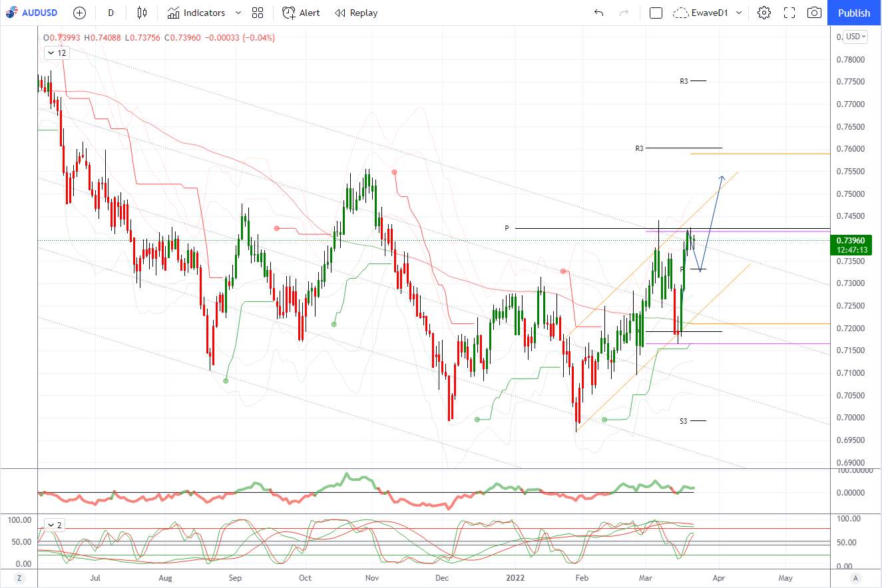Undo the last chart action
The height and width of the screenshot is (588, 882).
[x=598, y=13]
